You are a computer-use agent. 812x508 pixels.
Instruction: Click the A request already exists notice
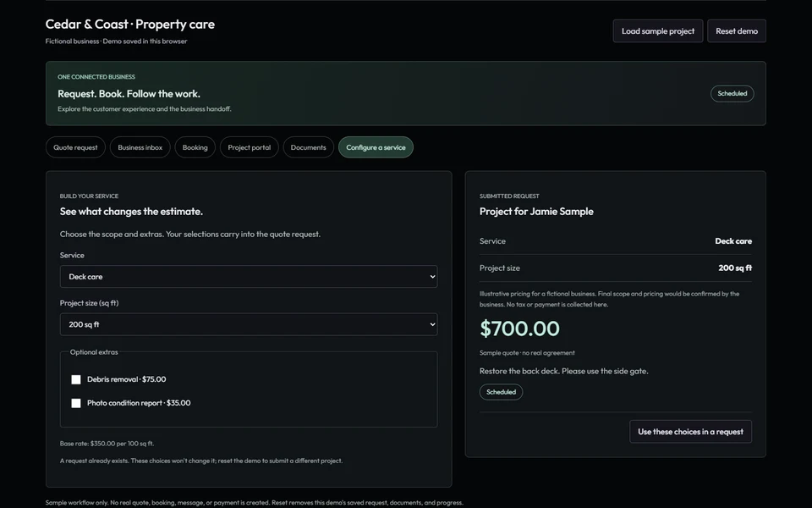(201, 461)
